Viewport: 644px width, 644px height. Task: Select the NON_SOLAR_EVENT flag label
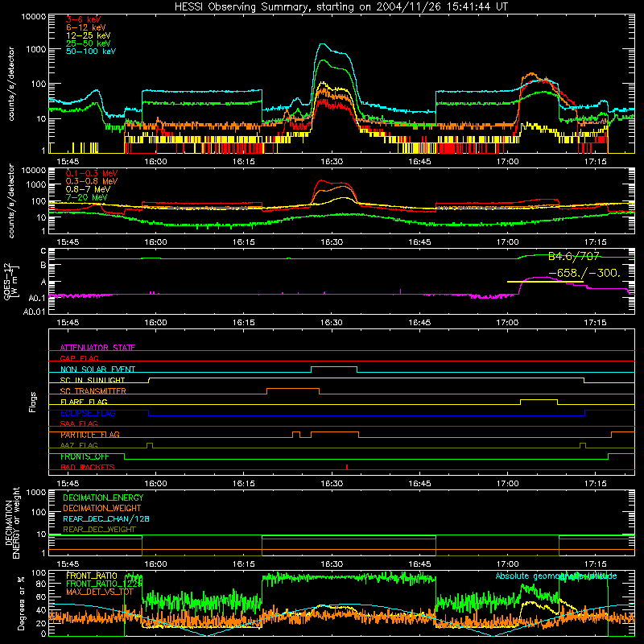97,369
